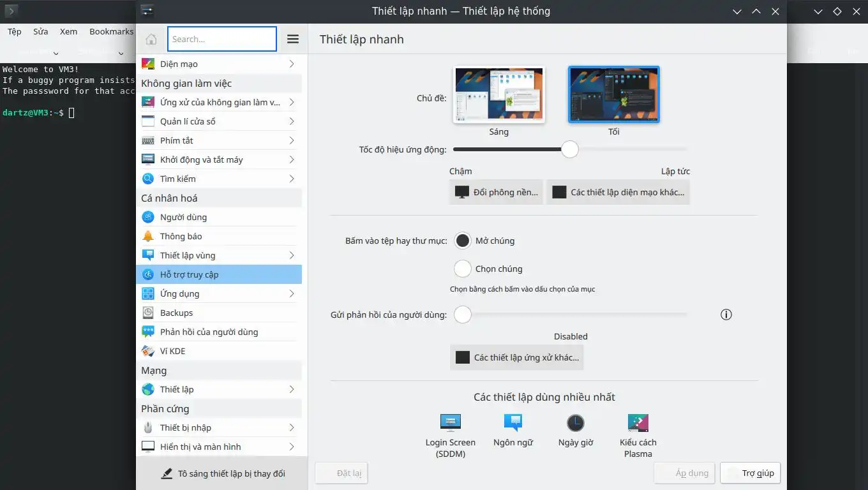Expand the Quản lí cửa sổ arrow
The height and width of the screenshot is (490, 868).
tap(292, 121)
